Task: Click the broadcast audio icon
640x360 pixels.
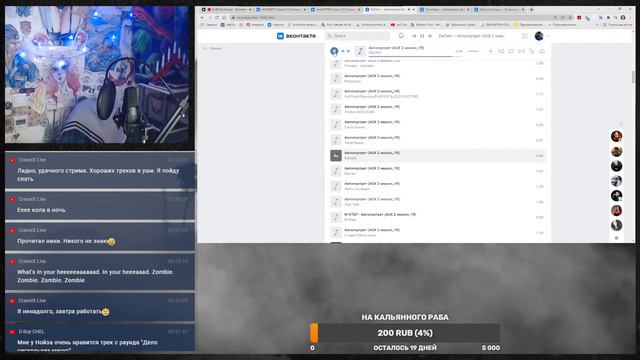Action: click(521, 51)
